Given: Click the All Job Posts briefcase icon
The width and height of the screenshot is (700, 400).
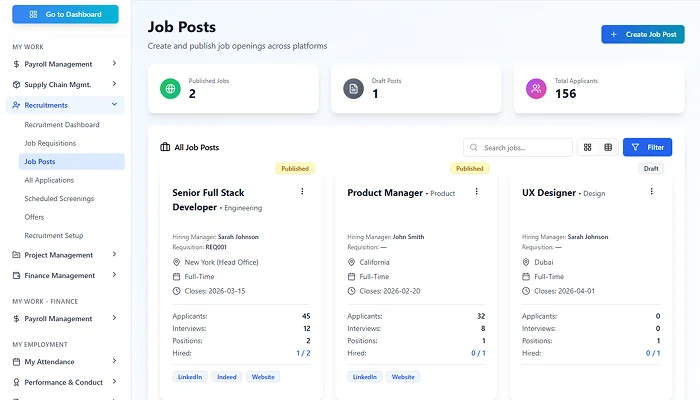Looking at the screenshot, I should pos(165,147).
